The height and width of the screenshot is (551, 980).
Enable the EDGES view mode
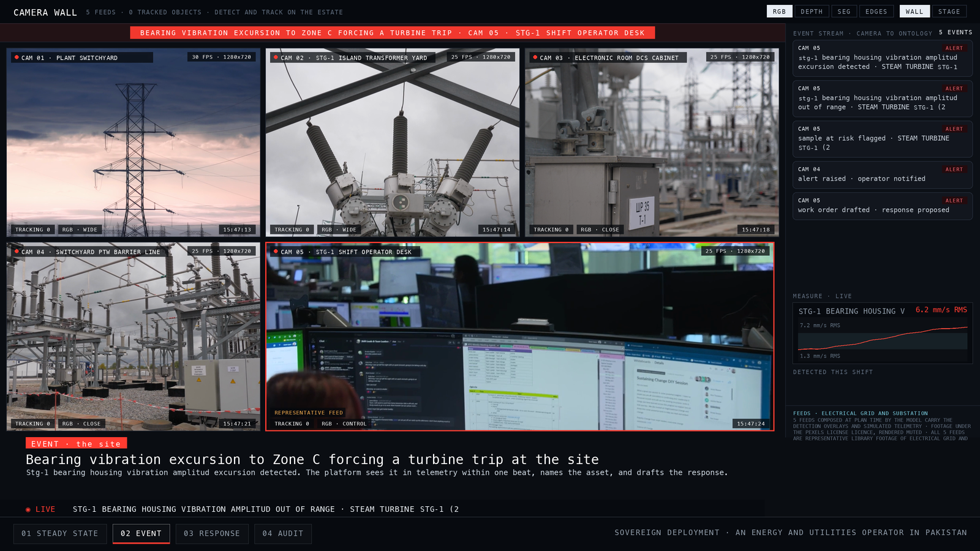tap(876, 12)
